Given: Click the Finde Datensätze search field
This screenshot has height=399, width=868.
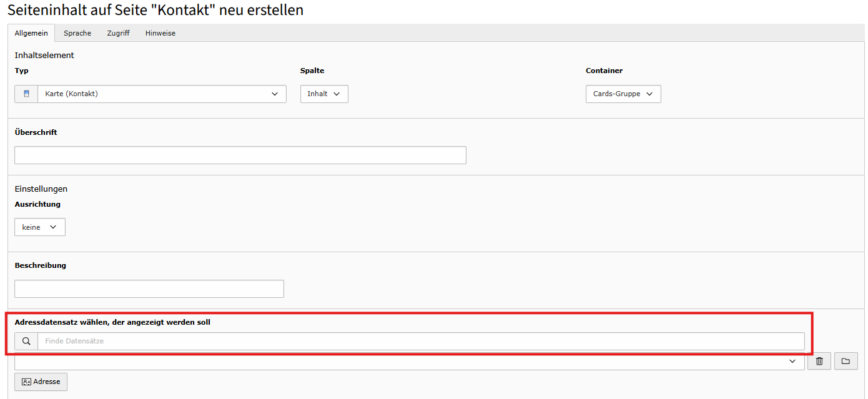Looking at the screenshot, I should tap(420, 341).
